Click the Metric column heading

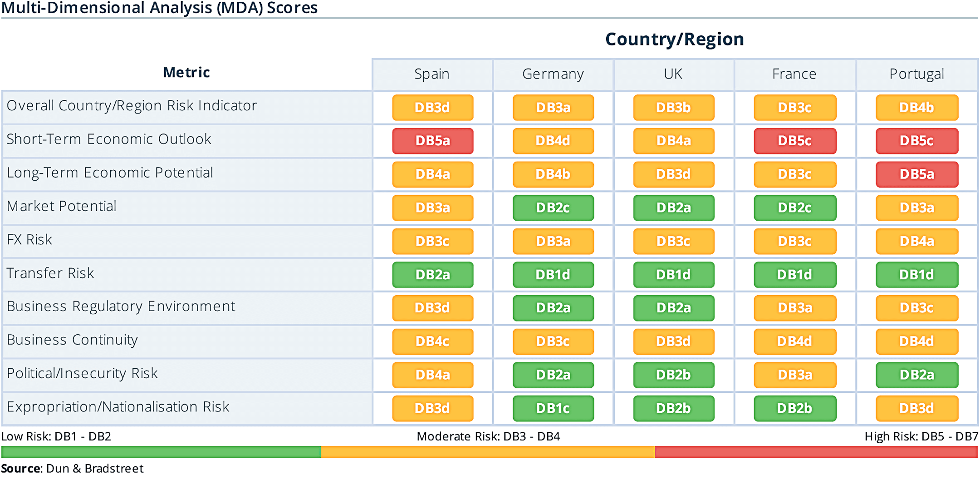point(186,73)
